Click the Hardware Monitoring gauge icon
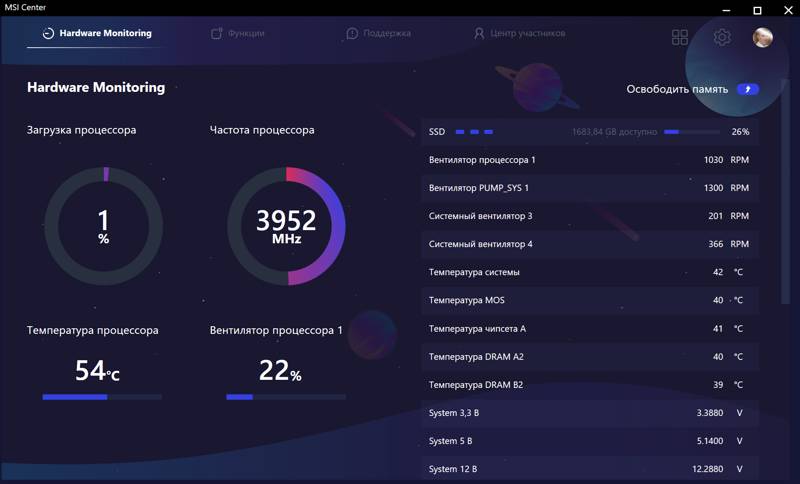The width and height of the screenshot is (800, 484). tap(47, 33)
